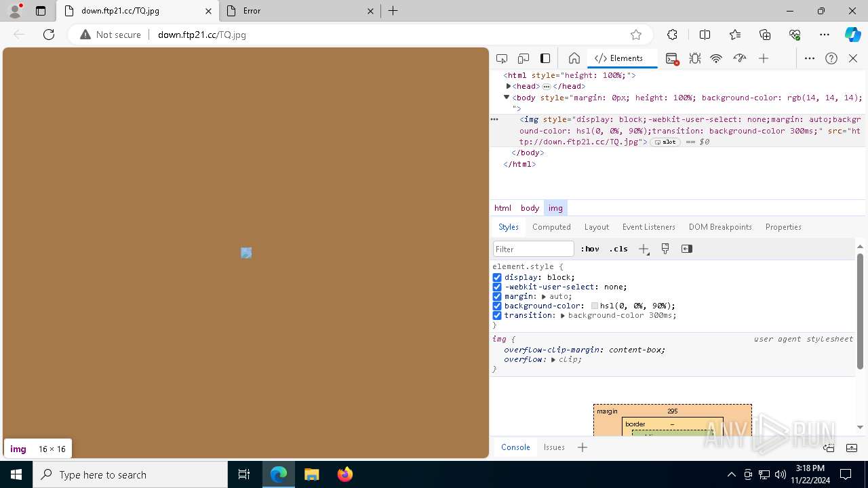Open the Event Listeners tab
Image resolution: width=868 pixels, height=488 pixels.
(x=649, y=227)
